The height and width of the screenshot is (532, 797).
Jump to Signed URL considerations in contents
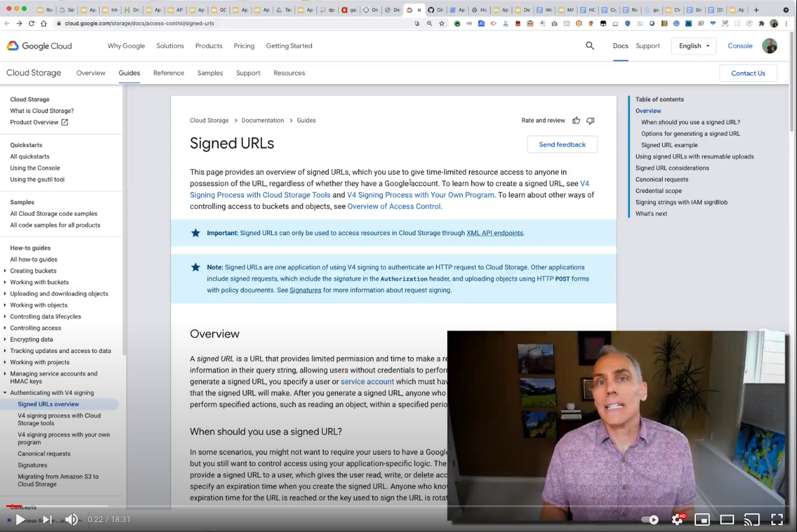click(672, 168)
